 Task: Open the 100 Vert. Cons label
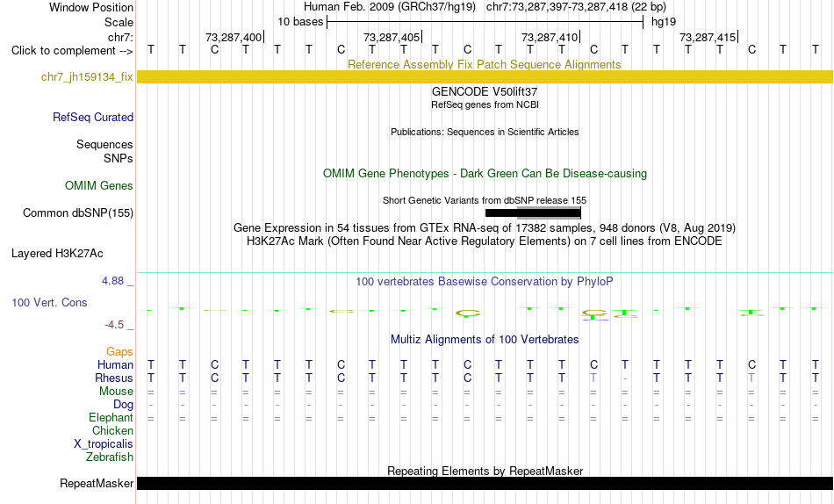pos(49,302)
